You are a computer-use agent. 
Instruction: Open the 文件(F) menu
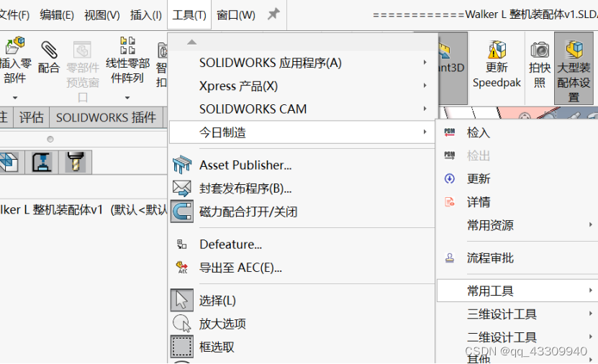tap(14, 15)
